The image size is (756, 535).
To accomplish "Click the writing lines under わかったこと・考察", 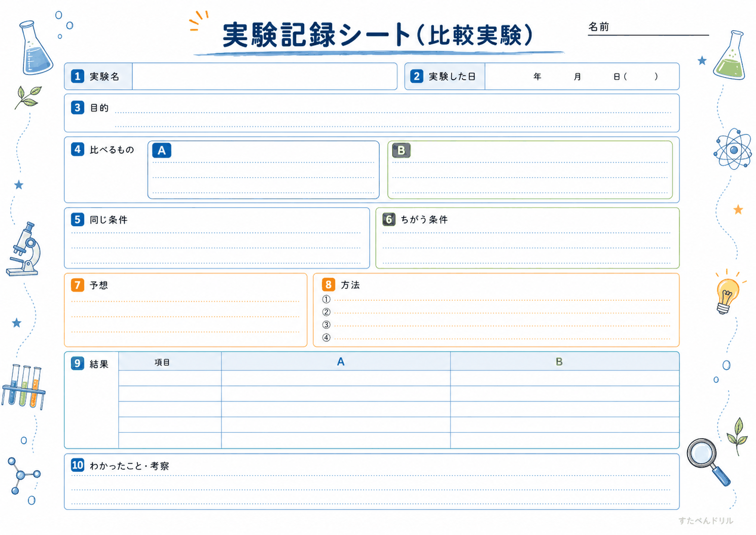I will tap(371, 489).
